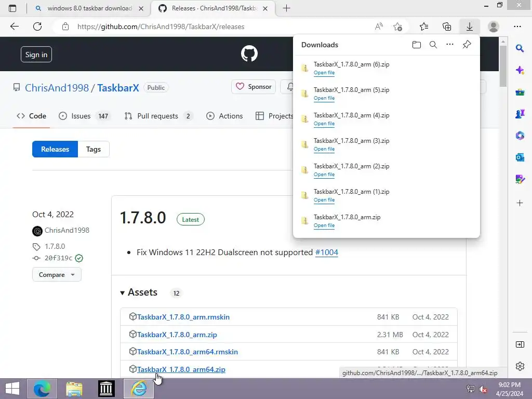Screen dimensions: 532x399
Task: Open Edge settings and more menu
Action: (517, 26)
